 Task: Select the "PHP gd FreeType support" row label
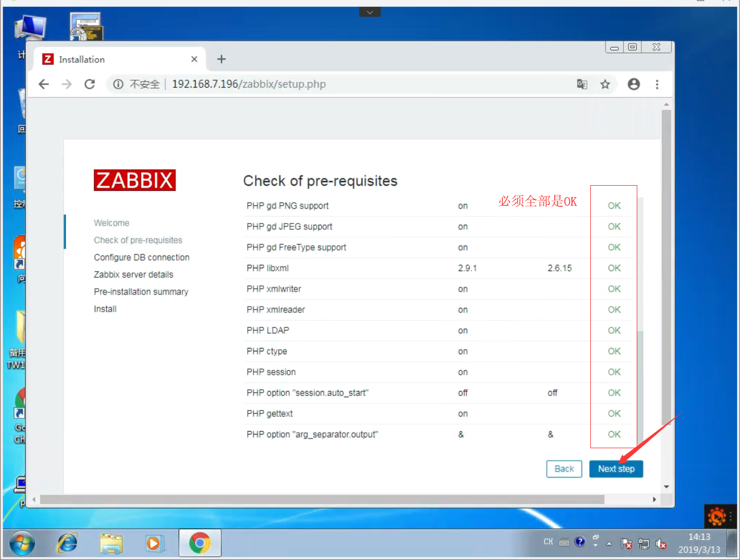[296, 248]
